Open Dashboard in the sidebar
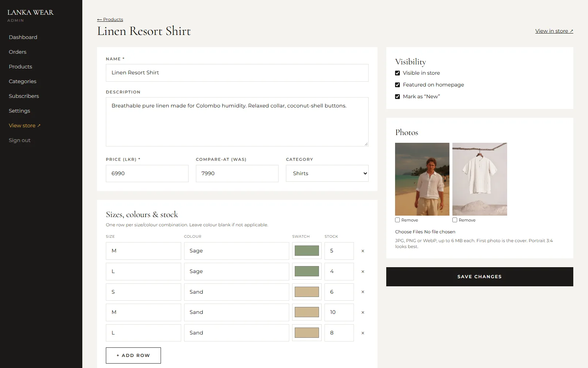Viewport: 588px width, 368px height. 23,37
